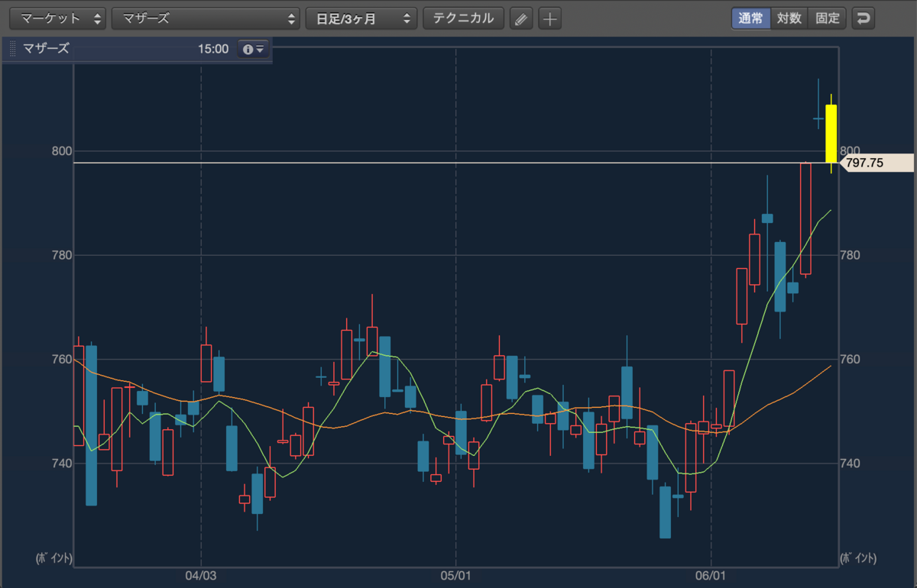Switch scale to 対数 mode
917x588 pixels.
(x=789, y=18)
